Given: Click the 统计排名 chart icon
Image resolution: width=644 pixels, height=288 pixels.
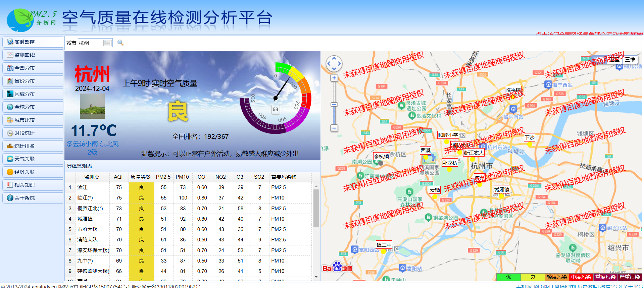Looking at the screenshot, I should coord(10,146).
